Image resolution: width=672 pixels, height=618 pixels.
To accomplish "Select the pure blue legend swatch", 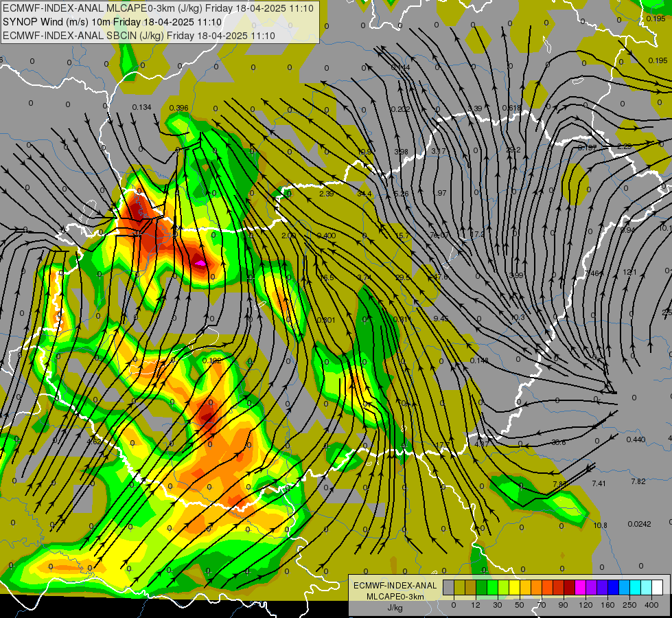I will 614,588.
